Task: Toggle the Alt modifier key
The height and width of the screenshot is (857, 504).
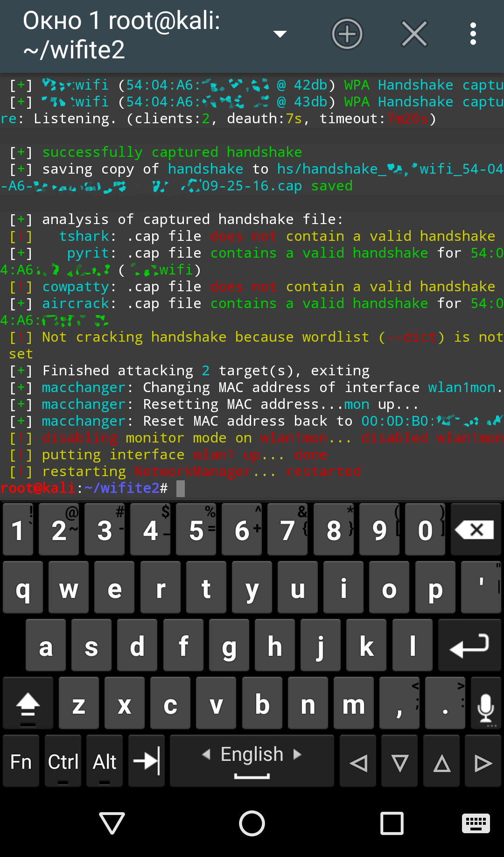Action: (105, 761)
